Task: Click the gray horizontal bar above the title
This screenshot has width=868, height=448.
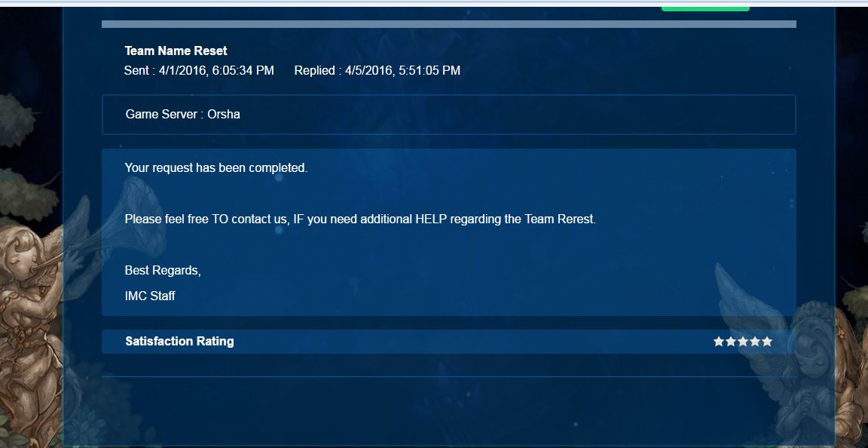Action: [x=448, y=24]
